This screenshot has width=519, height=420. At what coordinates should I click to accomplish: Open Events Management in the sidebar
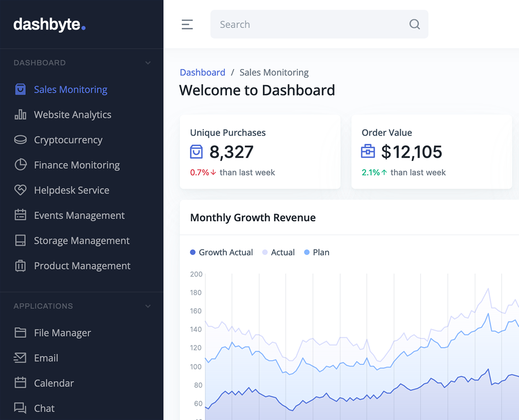[x=79, y=215]
